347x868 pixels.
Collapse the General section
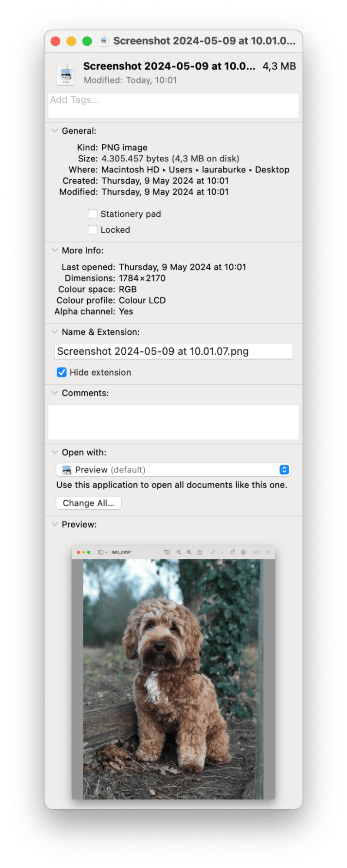55,131
